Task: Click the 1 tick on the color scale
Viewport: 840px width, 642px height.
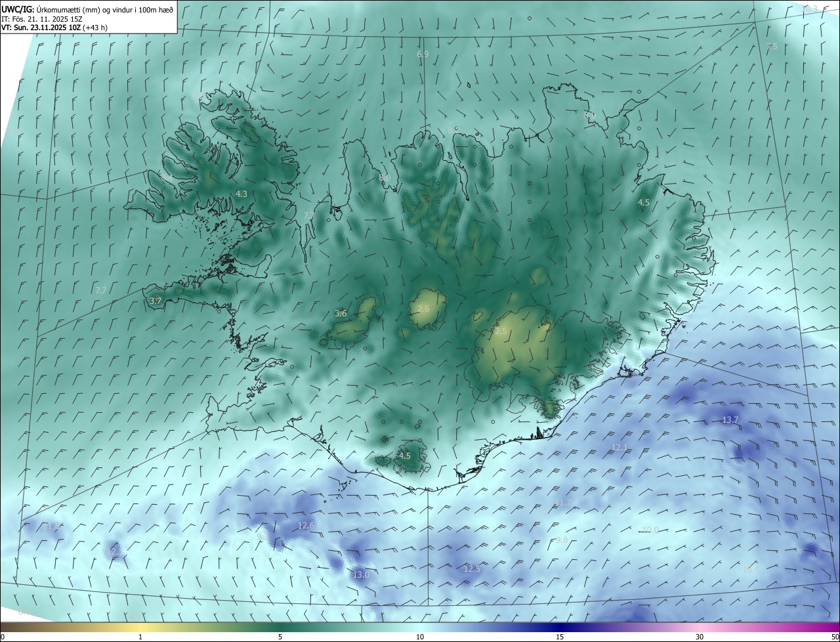Action: tap(140, 637)
